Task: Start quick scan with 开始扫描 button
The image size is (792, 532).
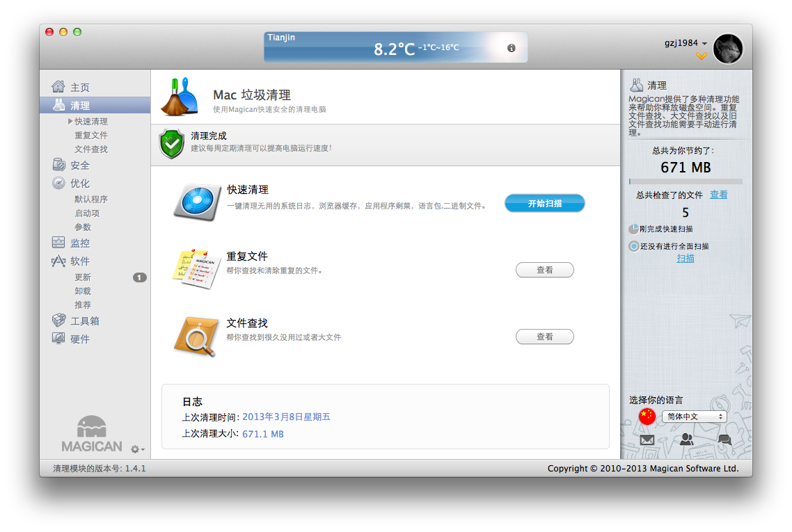Action: pyautogui.click(x=545, y=203)
